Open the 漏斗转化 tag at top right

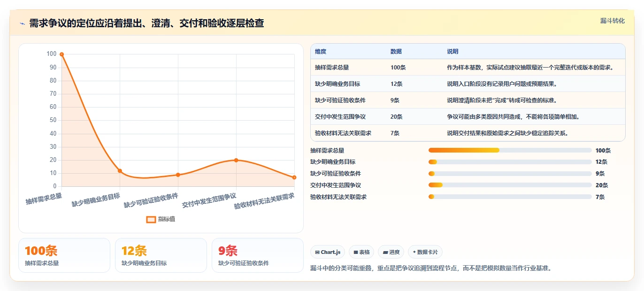coord(613,21)
